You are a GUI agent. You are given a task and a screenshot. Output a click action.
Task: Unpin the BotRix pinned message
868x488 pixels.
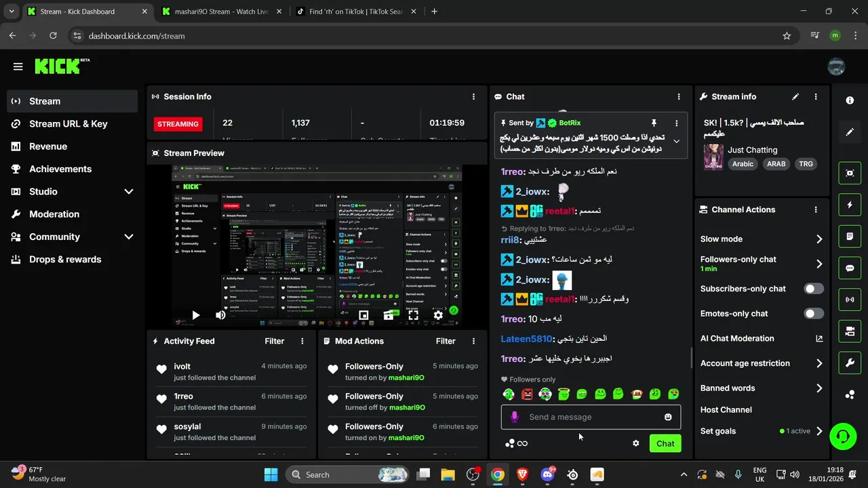654,123
